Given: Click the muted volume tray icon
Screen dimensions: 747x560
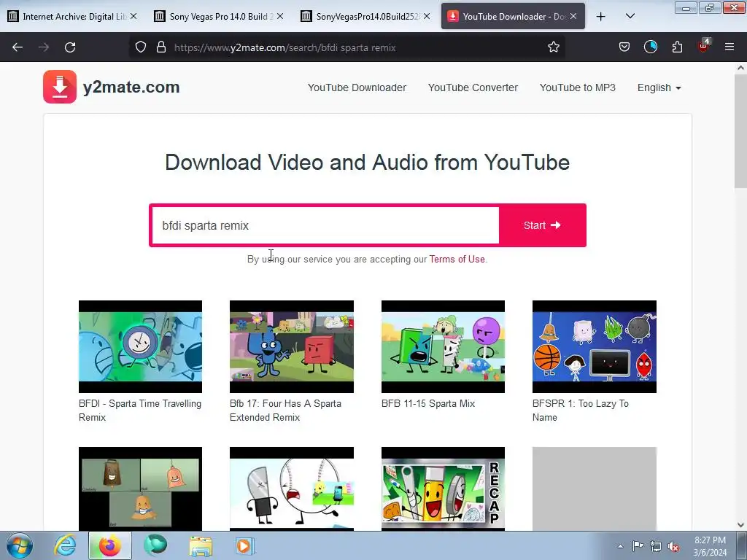Looking at the screenshot, I should point(673,547).
